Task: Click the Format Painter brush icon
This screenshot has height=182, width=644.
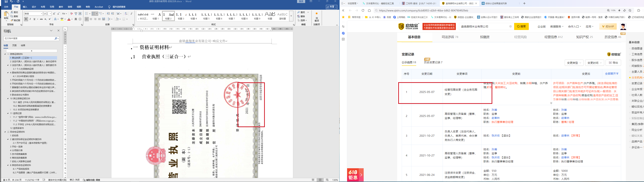Action: [x=16, y=20]
